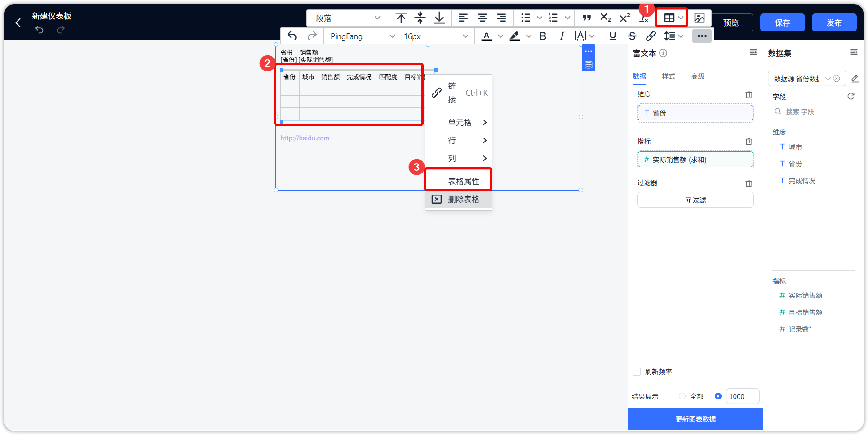This screenshot has width=868, height=435.
Task: Expand the table insert dropdown arrow
Action: coord(681,18)
